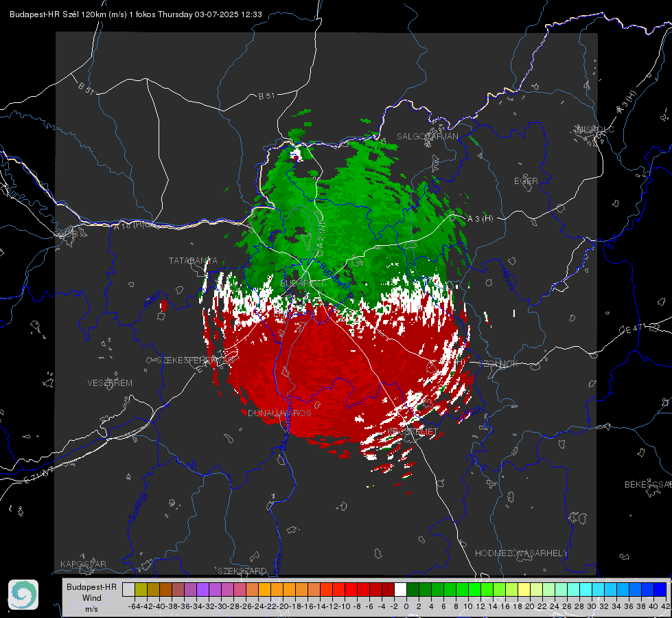Click the EGER city label
The image size is (672, 618).
pos(526,181)
